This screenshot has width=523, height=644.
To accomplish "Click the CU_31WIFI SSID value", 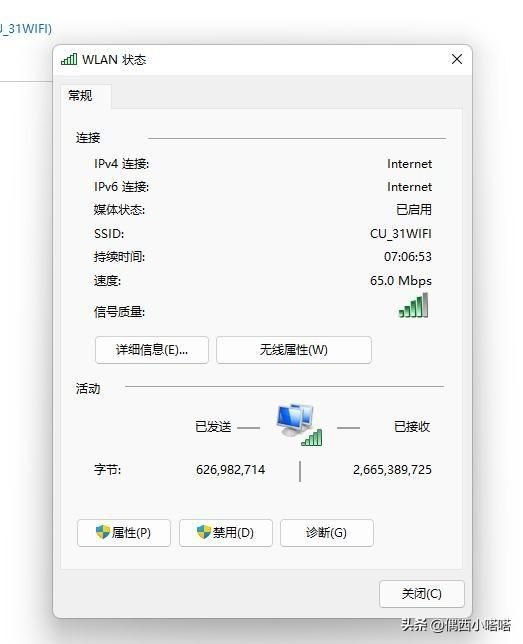I will point(401,234).
